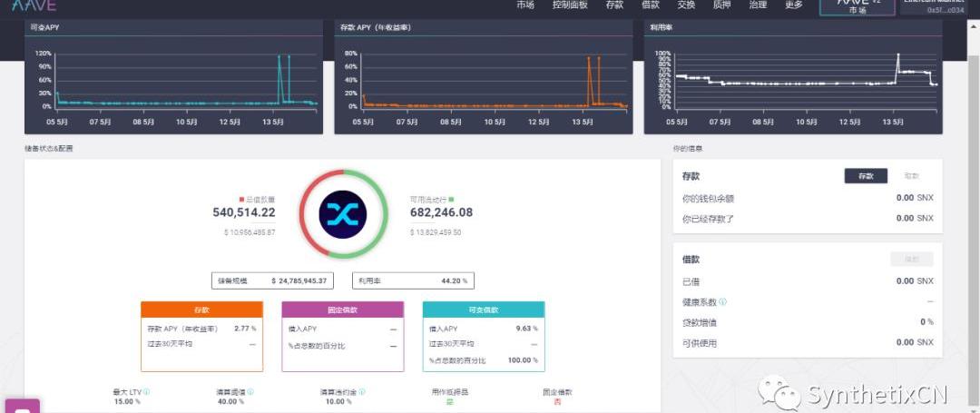Click the SNX token logo in the ring
The image size is (980, 413).
(343, 213)
